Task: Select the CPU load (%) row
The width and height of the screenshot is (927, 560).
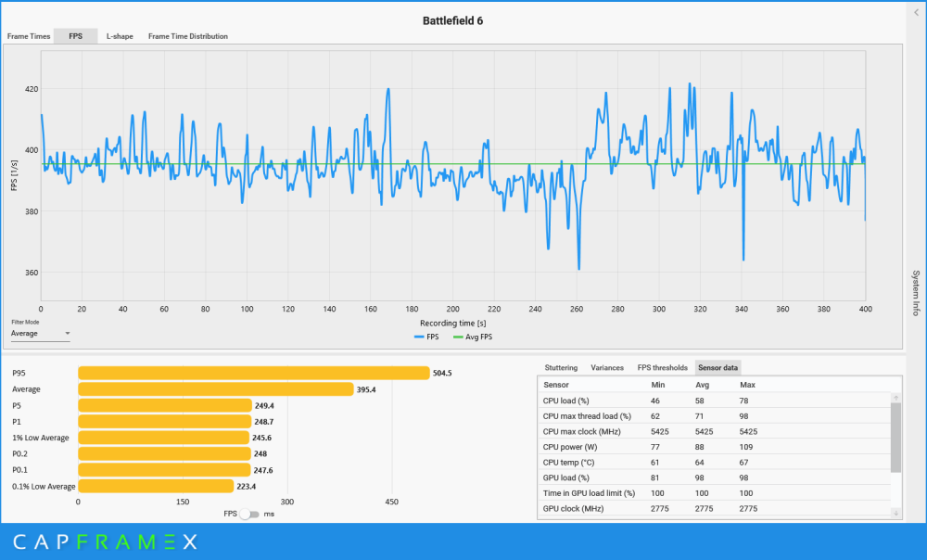Action: [x=714, y=401]
